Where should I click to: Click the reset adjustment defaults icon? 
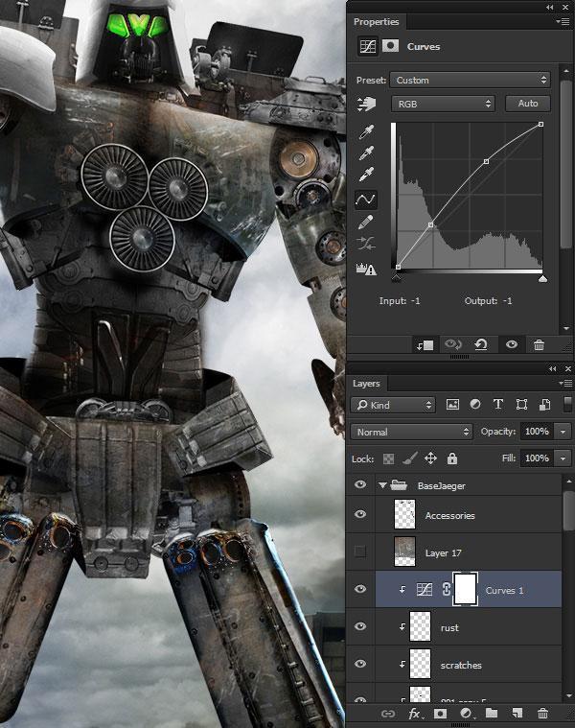pos(480,345)
